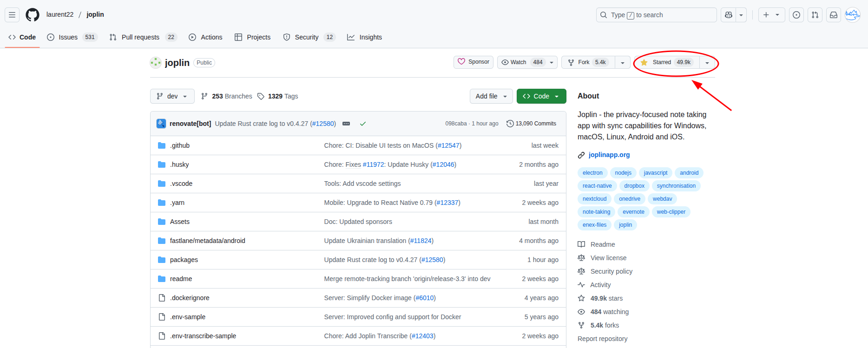Open the pull requests icon in header
868x348 pixels.
point(815,15)
